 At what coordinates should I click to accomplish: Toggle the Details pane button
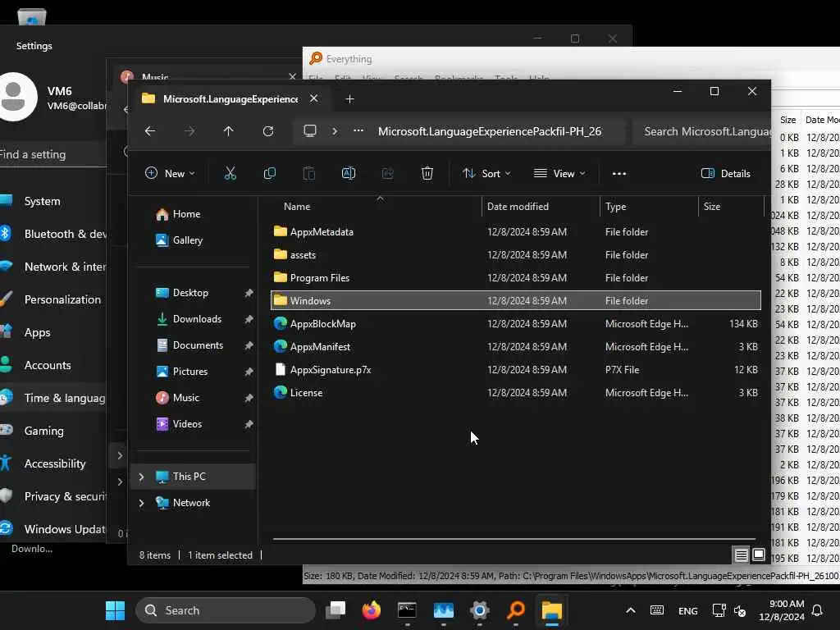(726, 174)
